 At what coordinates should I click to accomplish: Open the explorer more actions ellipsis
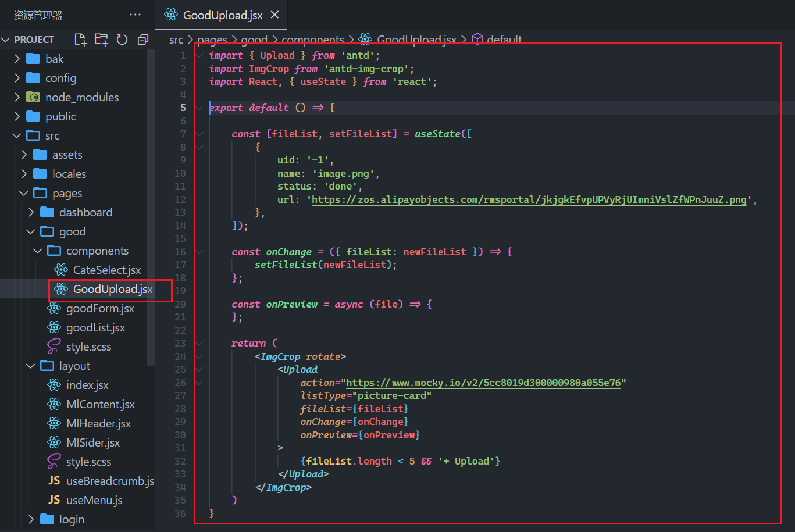(136, 15)
